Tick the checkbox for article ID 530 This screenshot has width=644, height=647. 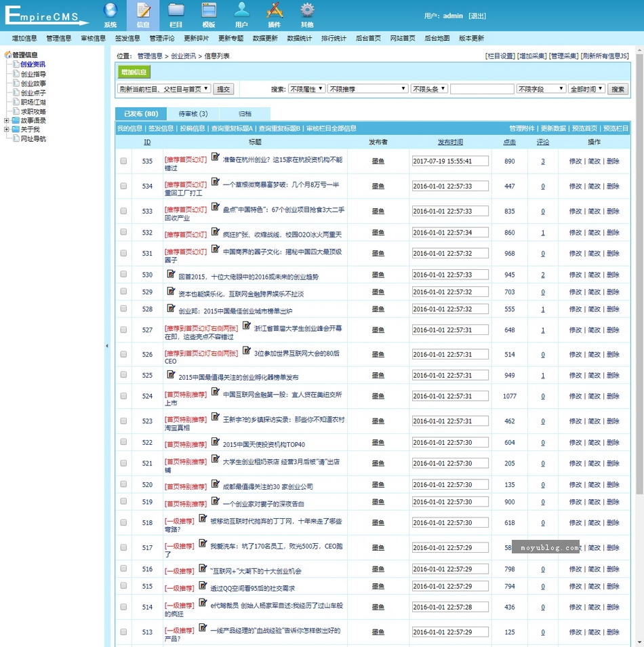[x=123, y=275]
